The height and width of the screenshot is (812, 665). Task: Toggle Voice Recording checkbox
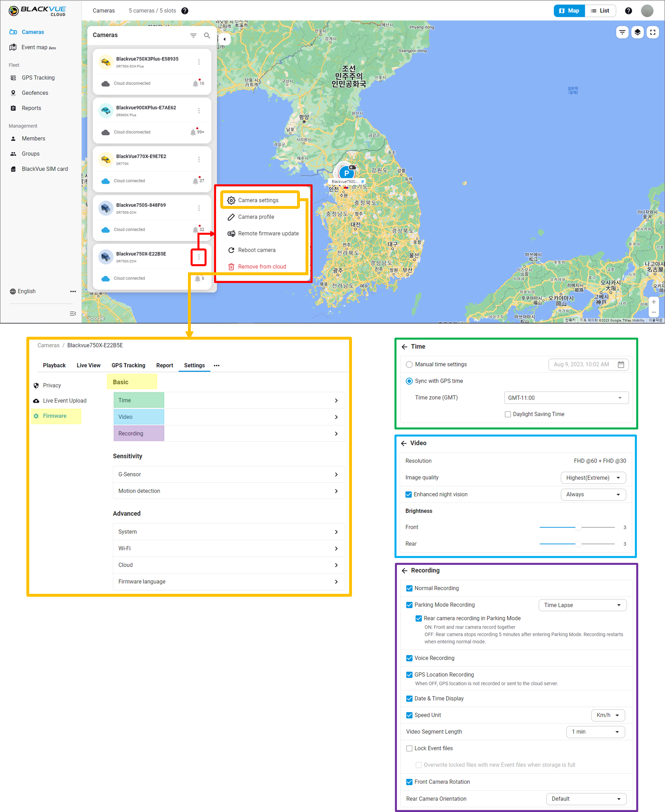click(409, 658)
